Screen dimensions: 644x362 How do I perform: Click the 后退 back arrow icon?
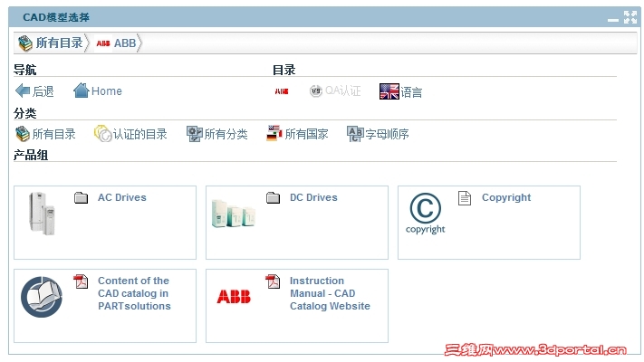pos(23,90)
